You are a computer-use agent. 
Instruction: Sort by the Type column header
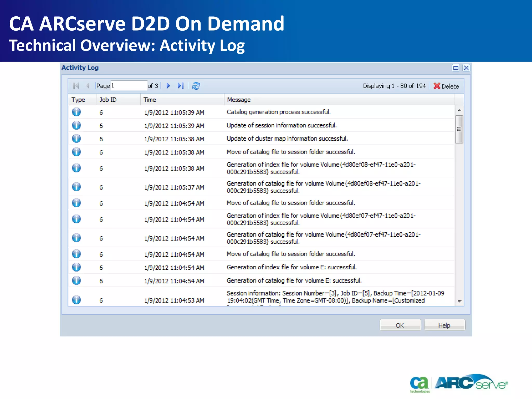tap(82, 100)
